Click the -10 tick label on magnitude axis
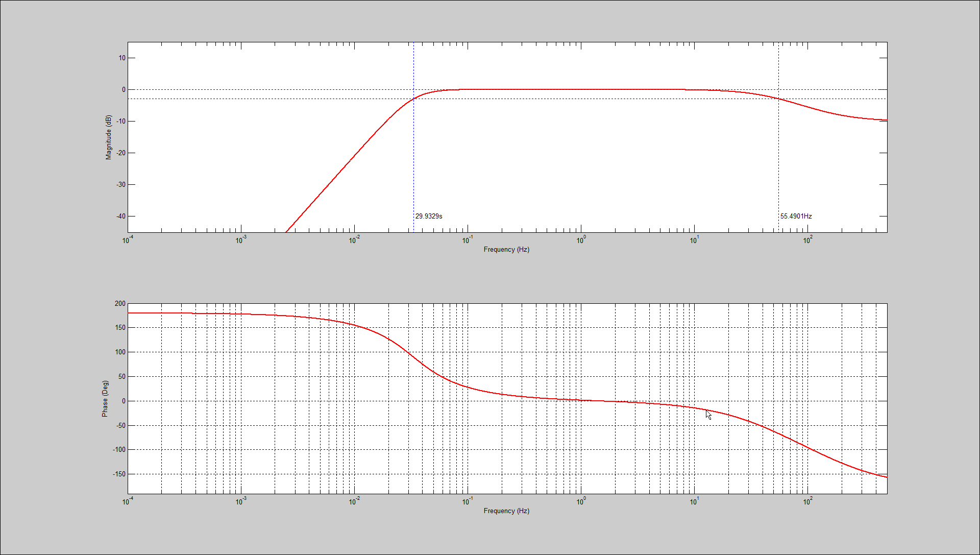This screenshot has height=555, width=980. tap(120, 122)
